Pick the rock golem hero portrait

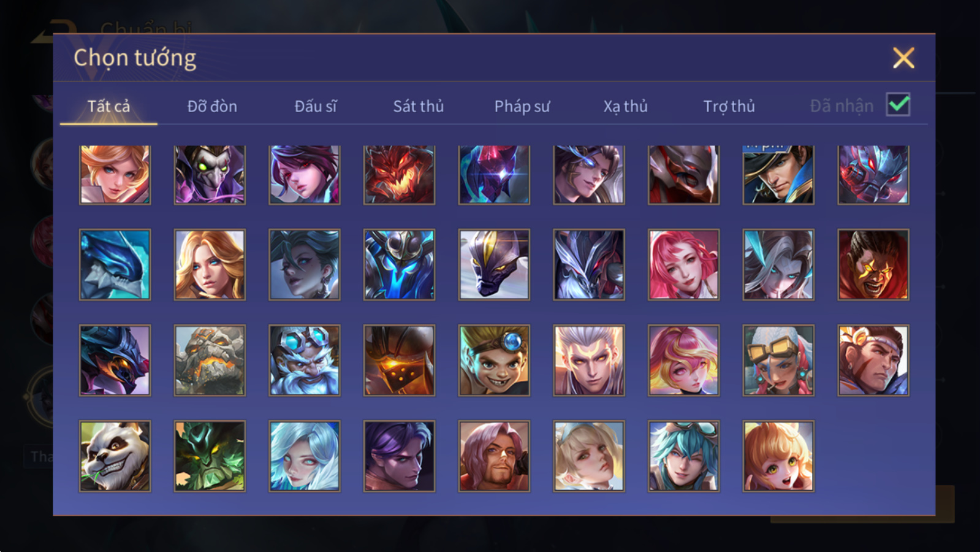pyautogui.click(x=210, y=360)
